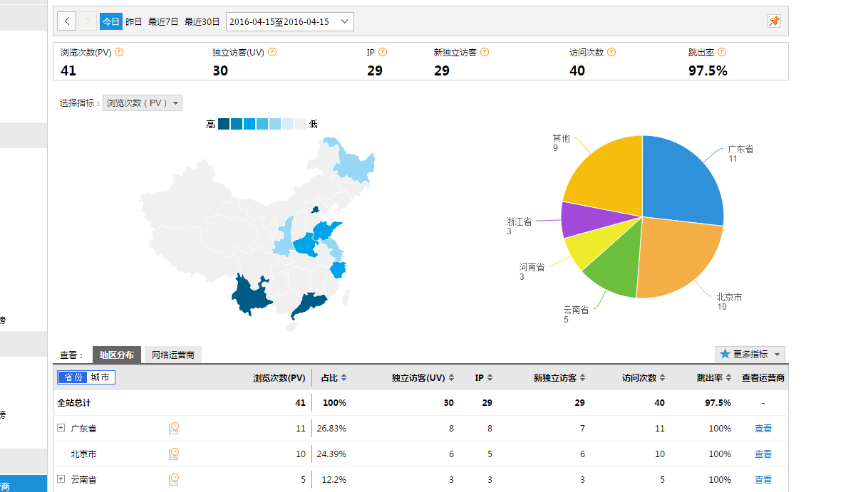This screenshot has width=868, height=492.
Task: Sort table by 占比 column arrow
Action: pyautogui.click(x=344, y=378)
